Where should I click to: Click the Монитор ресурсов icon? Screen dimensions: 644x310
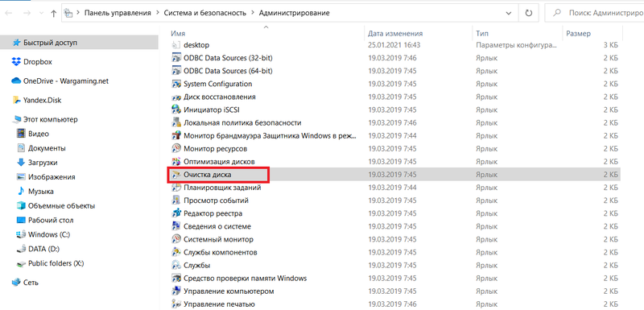tap(175, 149)
